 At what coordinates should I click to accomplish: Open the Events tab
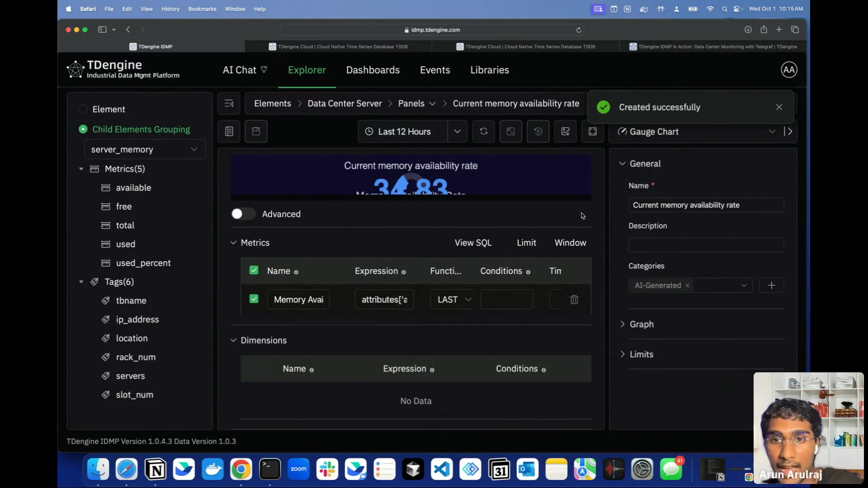pyautogui.click(x=434, y=70)
